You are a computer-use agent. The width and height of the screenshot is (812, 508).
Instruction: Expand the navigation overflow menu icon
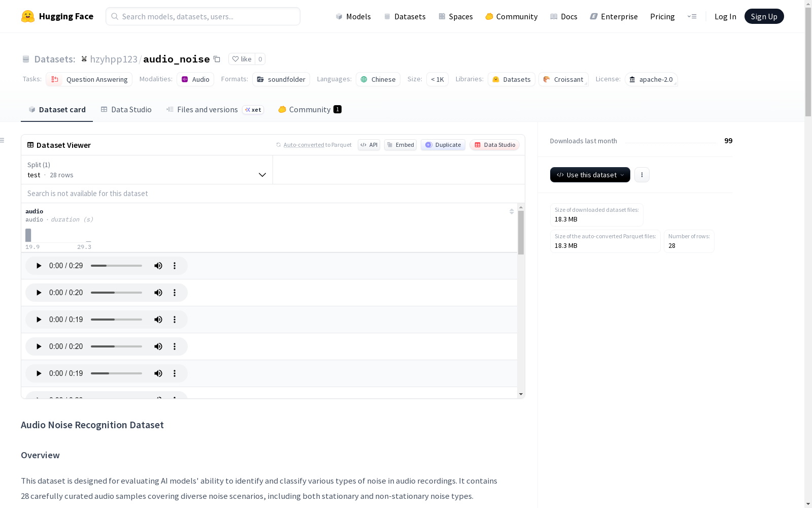tap(692, 16)
